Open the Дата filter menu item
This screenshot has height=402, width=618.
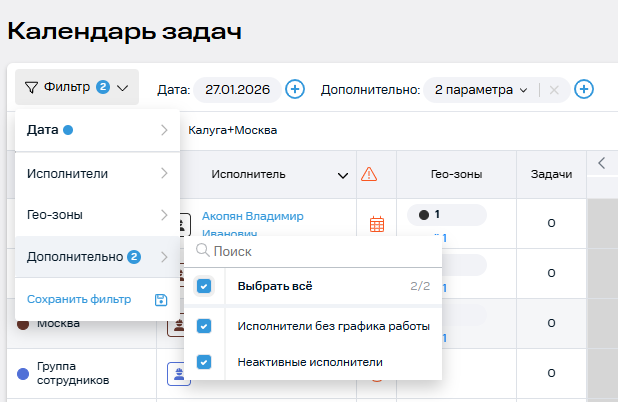[97, 130]
